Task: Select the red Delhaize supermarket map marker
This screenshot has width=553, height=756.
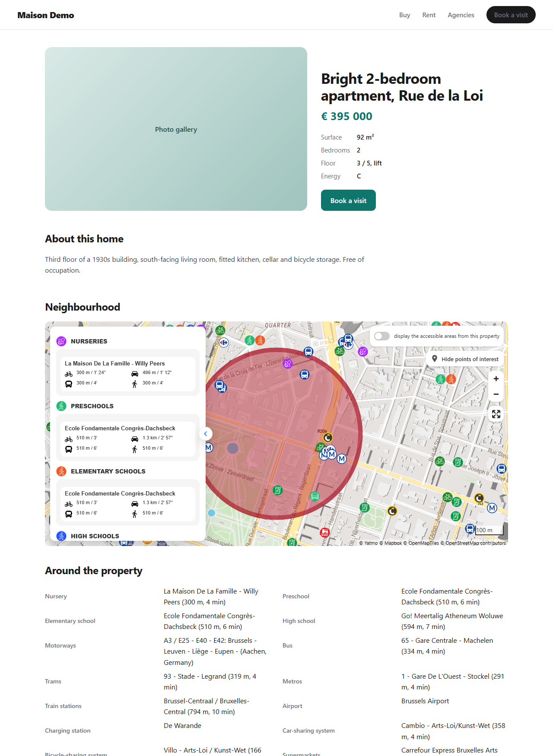Action: 325,532
